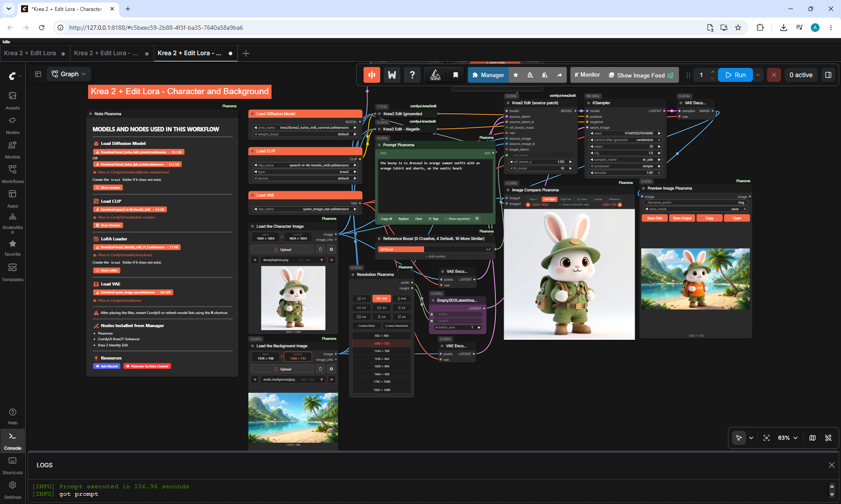This screenshot has height=504, width=841.
Task: Toggle the right side panel icon
Action: (828, 75)
